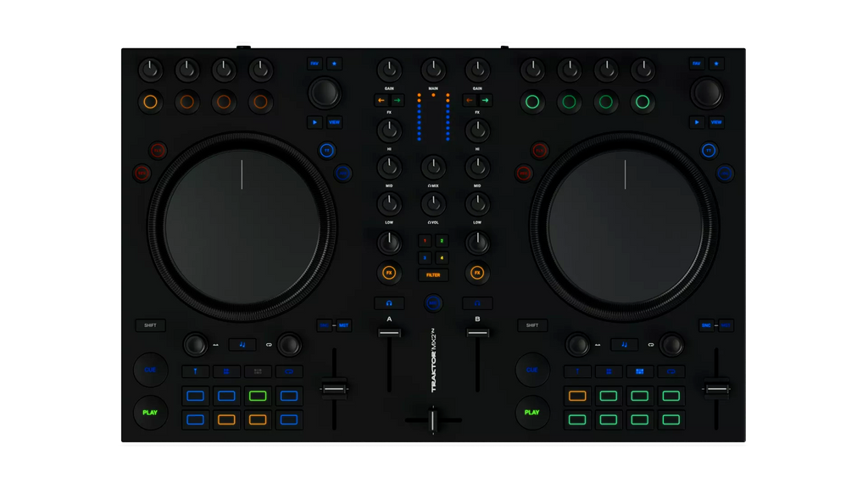
Task: Touch the left deck jog wheel platter
Action: point(242,227)
